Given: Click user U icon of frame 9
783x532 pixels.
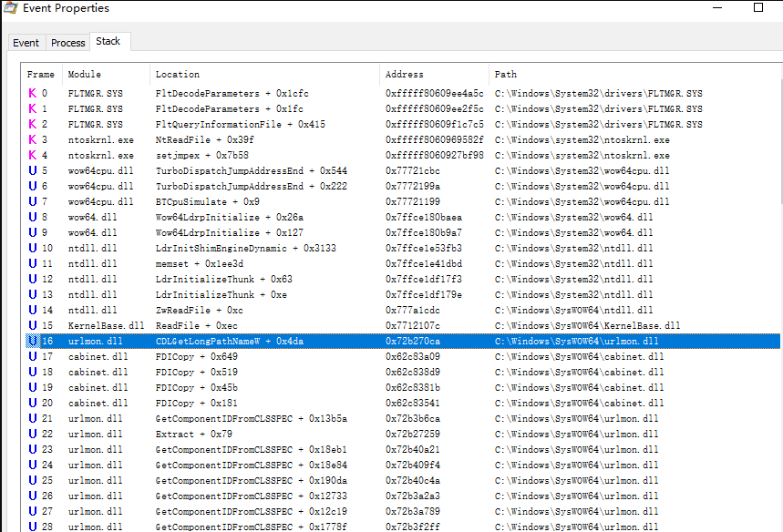Looking at the screenshot, I should pyautogui.click(x=33, y=232).
